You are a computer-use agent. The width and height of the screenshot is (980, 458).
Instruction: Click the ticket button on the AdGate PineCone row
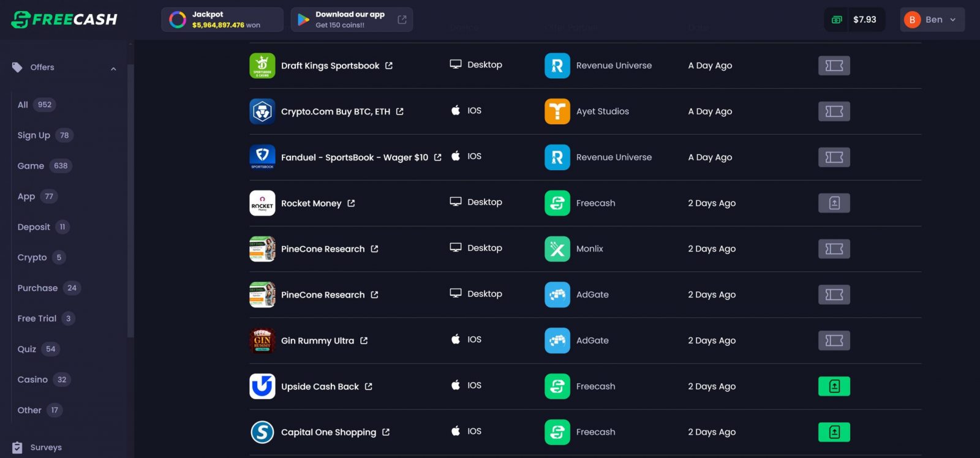coord(834,295)
